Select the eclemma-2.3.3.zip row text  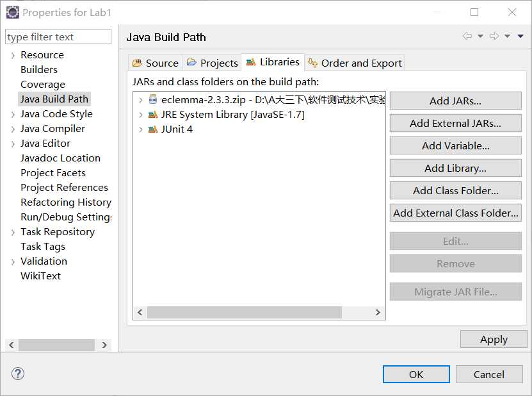(273, 99)
